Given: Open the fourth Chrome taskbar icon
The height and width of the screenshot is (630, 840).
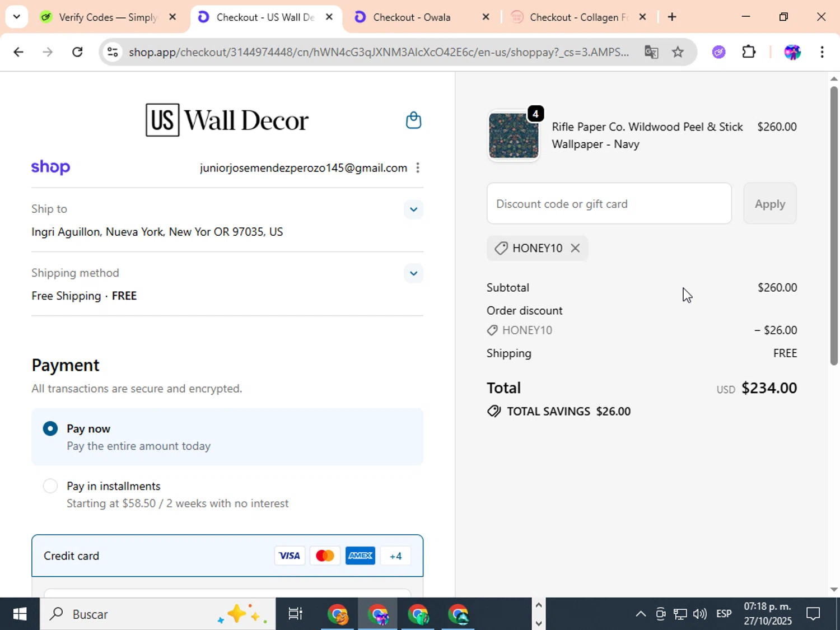Looking at the screenshot, I should pyautogui.click(x=459, y=614).
